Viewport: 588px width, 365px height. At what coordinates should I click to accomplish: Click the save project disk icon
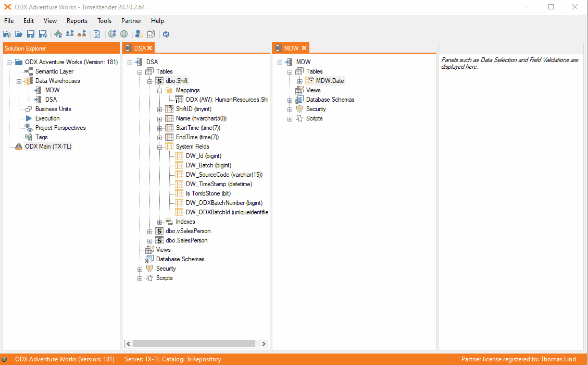coord(31,34)
